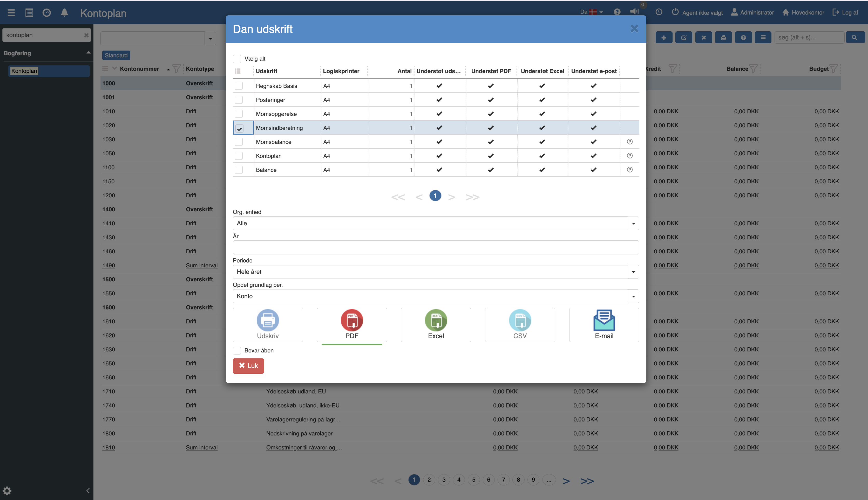Collapse the Bogføring menu section
Image resolution: width=868 pixels, height=500 pixels.
coord(88,53)
